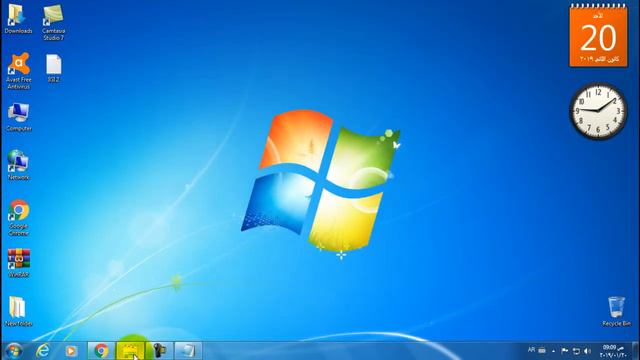Launch Camtasia Studio 7 shortcut
Viewport: 640px width, 360px height.
pyautogui.click(x=53, y=22)
